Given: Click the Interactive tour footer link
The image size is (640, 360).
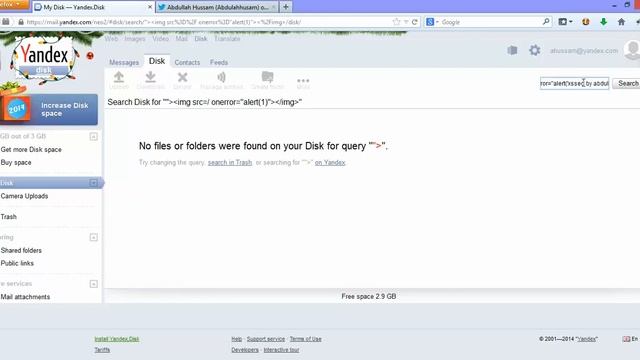Looking at the screenshot, I should (x=281, y=350).
